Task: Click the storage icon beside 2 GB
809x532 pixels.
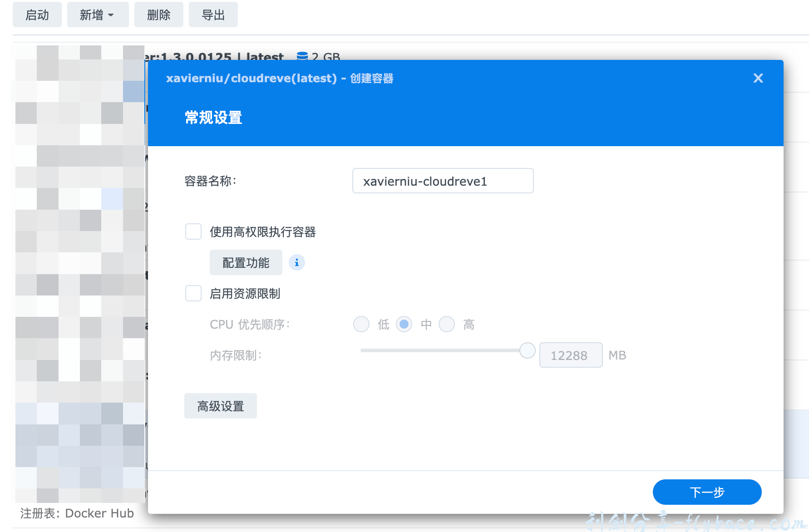Action: [302, 56]
